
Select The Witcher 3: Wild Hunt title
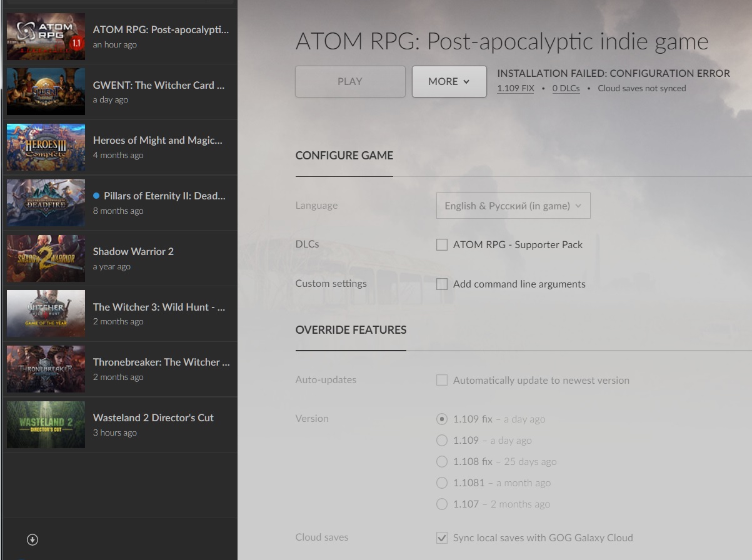[159, 307]
